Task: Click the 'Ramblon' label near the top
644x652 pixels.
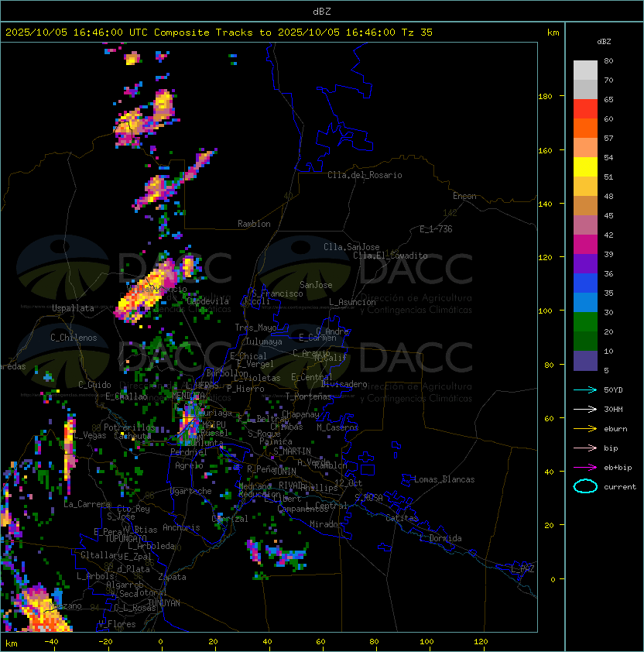Action: (x=254, y=224)
